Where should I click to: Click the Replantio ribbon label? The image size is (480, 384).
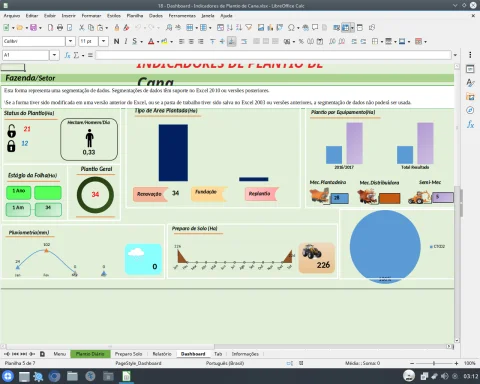pos(261,194)
